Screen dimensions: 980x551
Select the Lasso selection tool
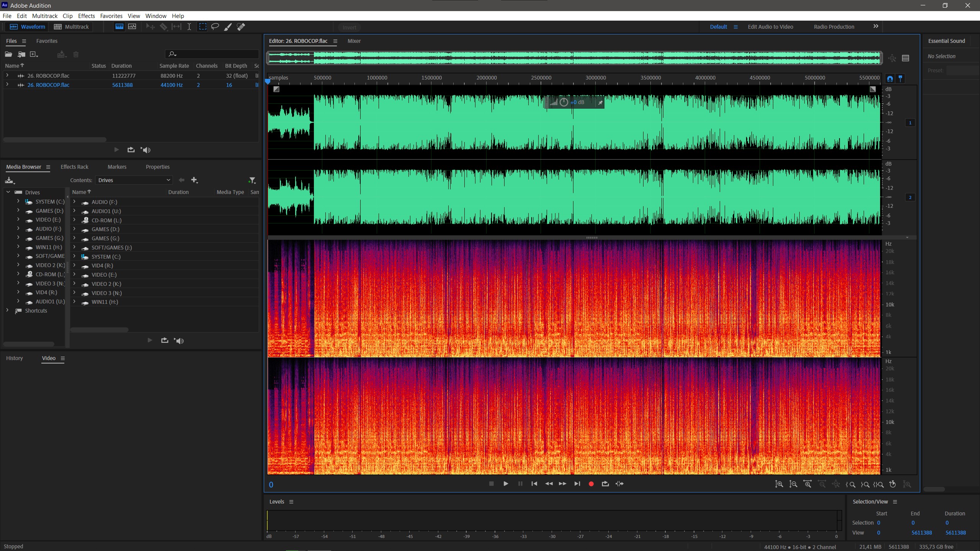tap(215, 27)
